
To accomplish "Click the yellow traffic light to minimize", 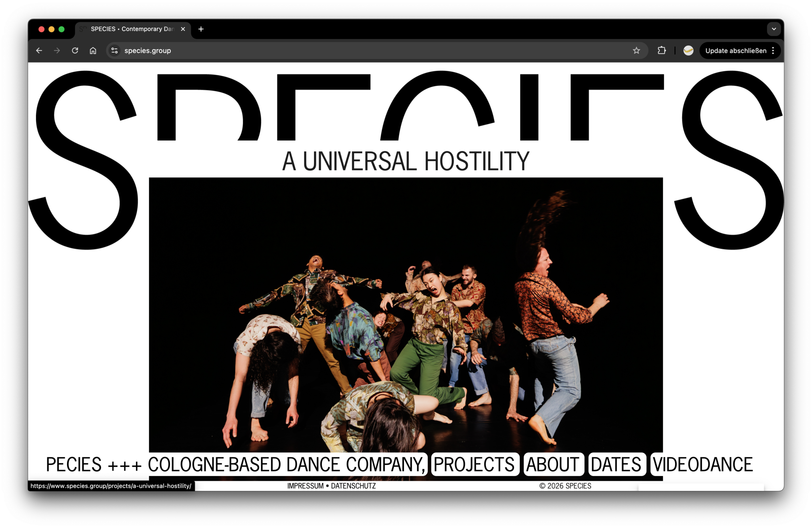I will (x=51, y=29).
